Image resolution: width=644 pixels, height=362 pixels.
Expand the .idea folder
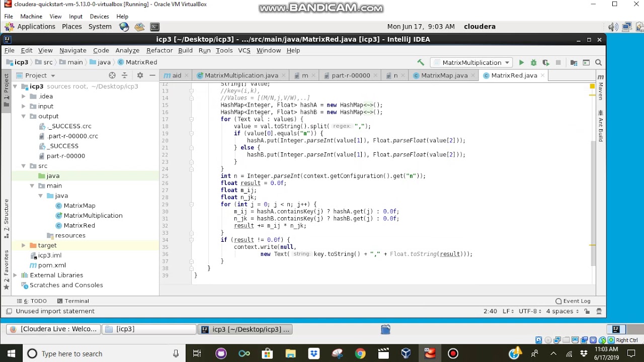[x=24, y=97]
